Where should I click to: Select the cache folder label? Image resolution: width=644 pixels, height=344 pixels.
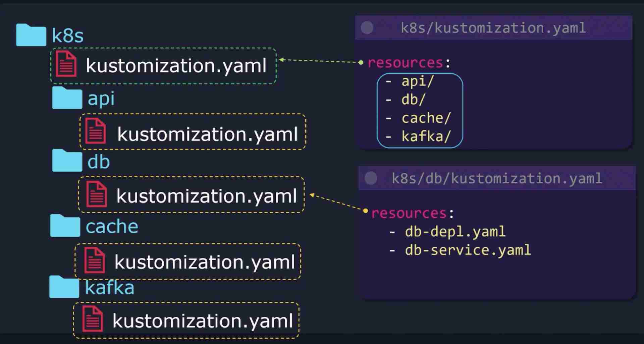coord(112,227)
